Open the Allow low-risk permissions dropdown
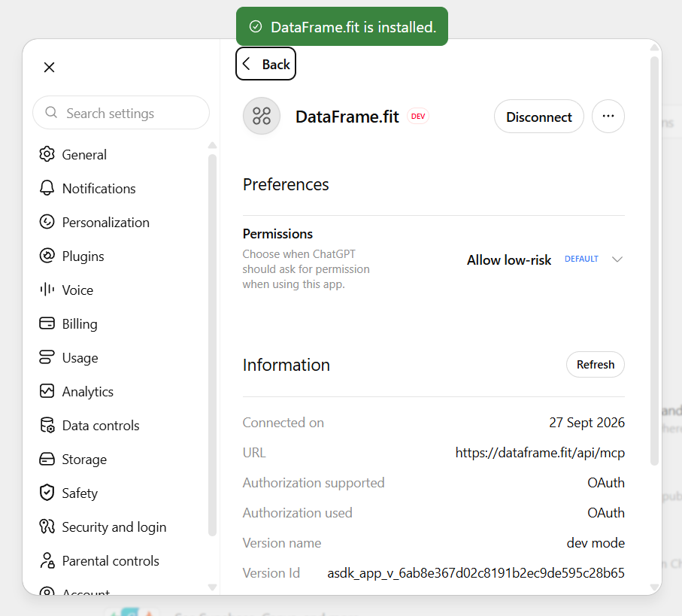Viewport: 682px width, 616px height. [x=545, y=259]
